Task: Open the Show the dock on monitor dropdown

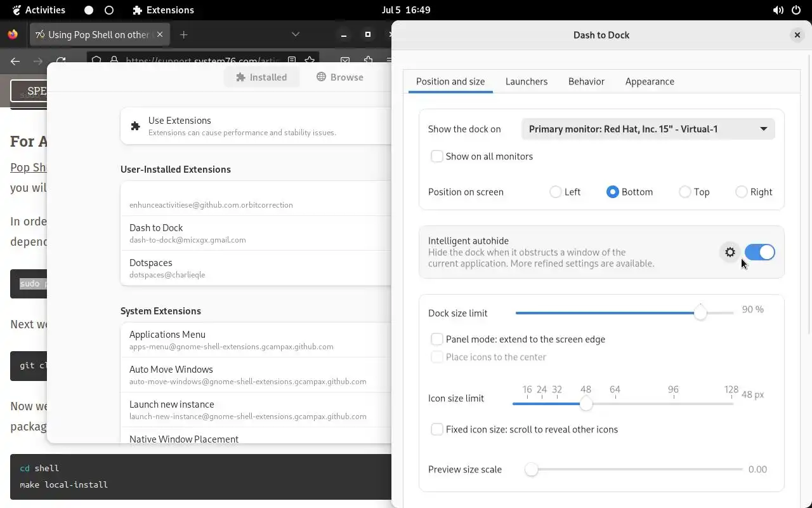Action: (x=648, y=129)
